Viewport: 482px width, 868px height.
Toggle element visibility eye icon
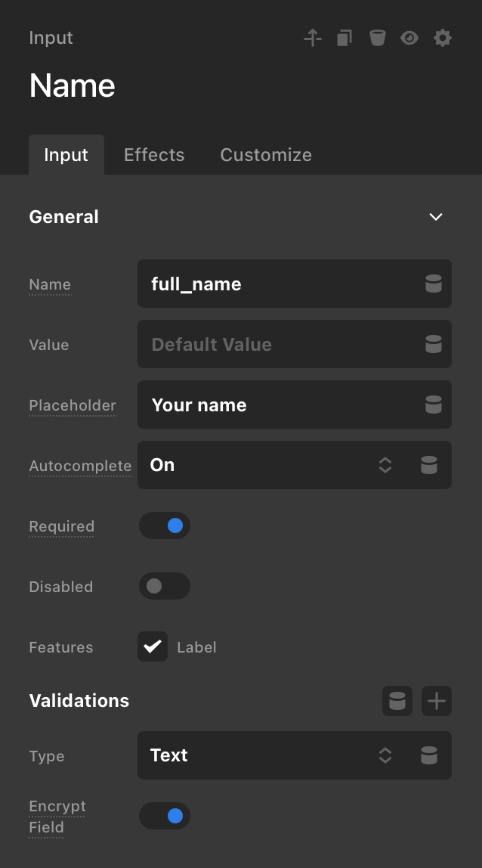(409, 38)
